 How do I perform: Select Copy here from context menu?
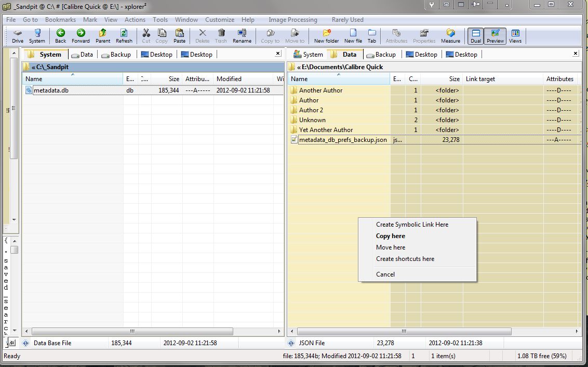coord(391,236)
